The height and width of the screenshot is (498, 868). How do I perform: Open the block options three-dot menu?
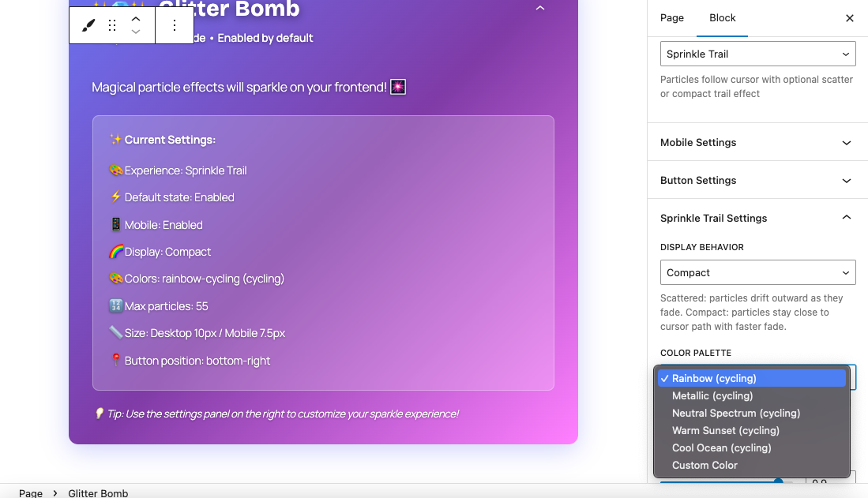175,25
